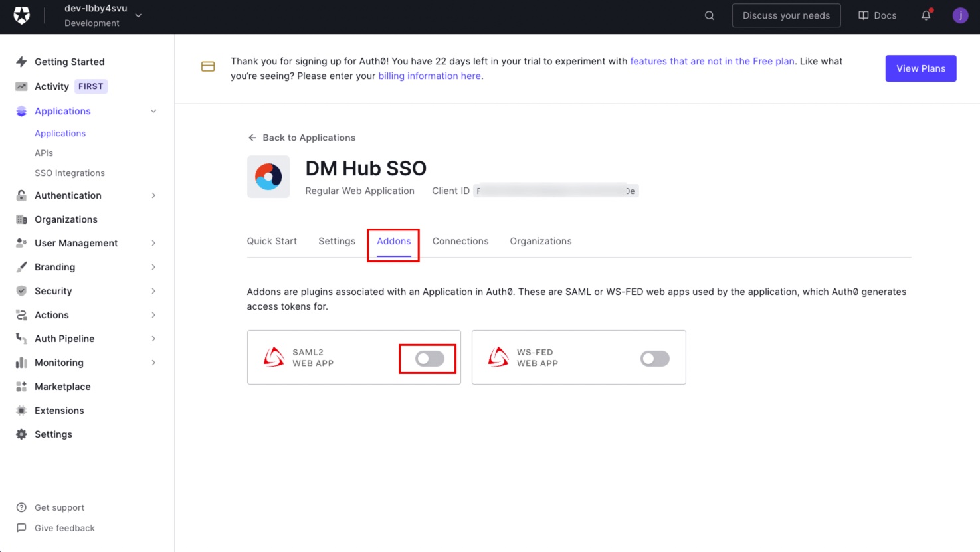Expand the Security section chevron
This screenshot has height=552, width=980.
(153, 291)
